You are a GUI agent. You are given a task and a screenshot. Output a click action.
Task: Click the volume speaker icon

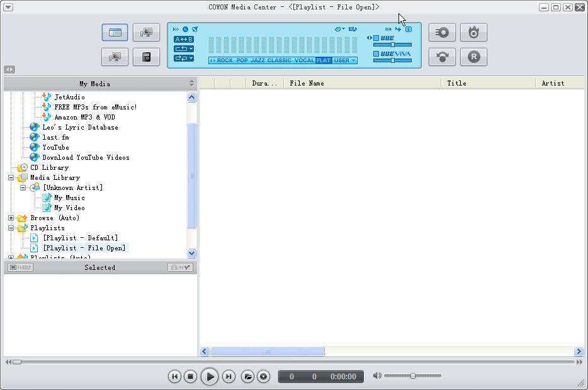(x=377, y=376)
